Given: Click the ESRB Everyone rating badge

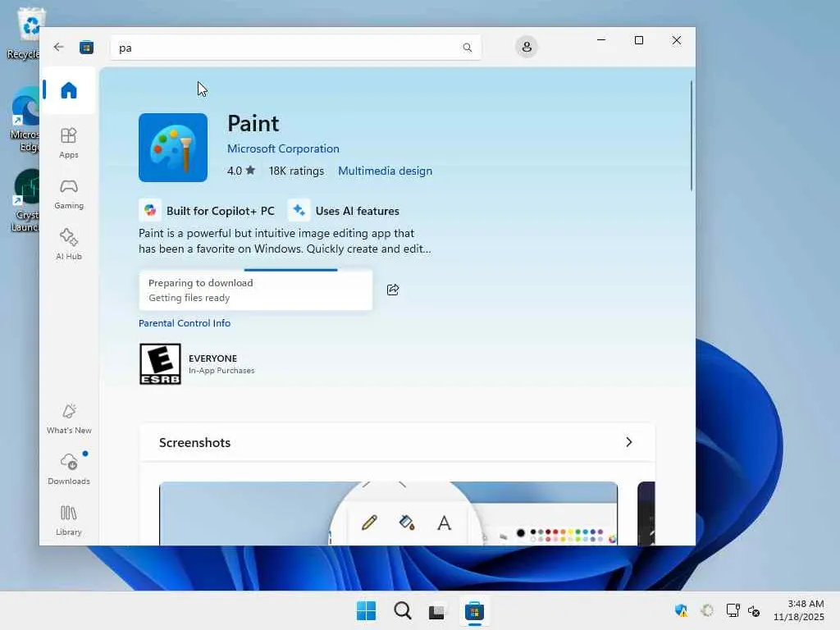Looking at the screenshot, I should click(160, 363).
